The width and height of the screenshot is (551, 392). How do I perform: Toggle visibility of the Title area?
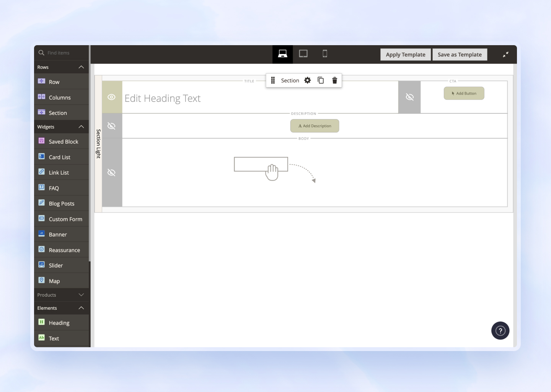pos(112,97)
